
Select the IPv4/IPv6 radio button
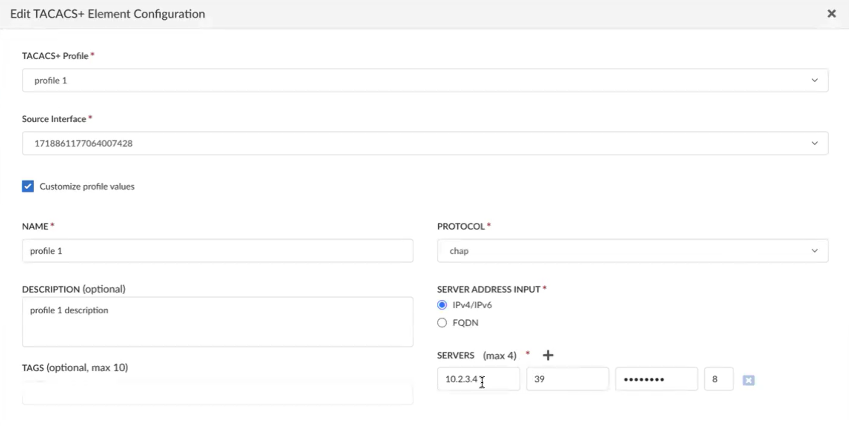tap(442, 305)
